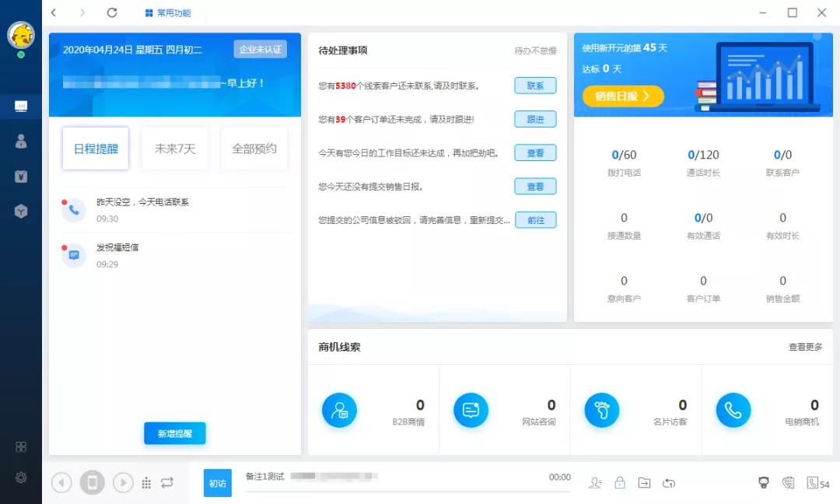Screen dimensions: 840x504
Task: Click the 客户订单 stat
Action: 703,289
